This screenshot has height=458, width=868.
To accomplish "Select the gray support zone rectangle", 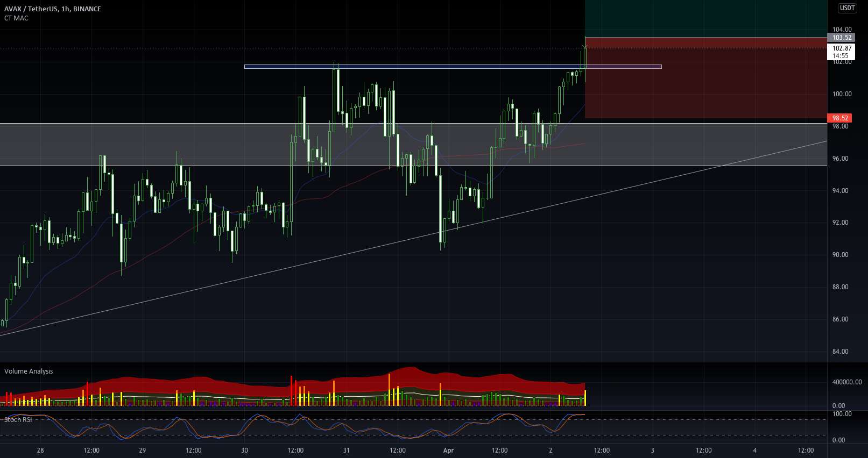I will coord(413,145).
